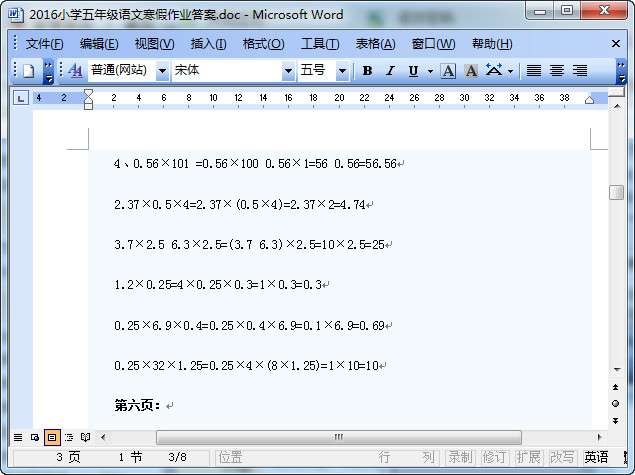The height and width of the screenshot is (475, 635).
Task: Open the Styles and Formatting pane icon
Action: click(x=75, y=71)
